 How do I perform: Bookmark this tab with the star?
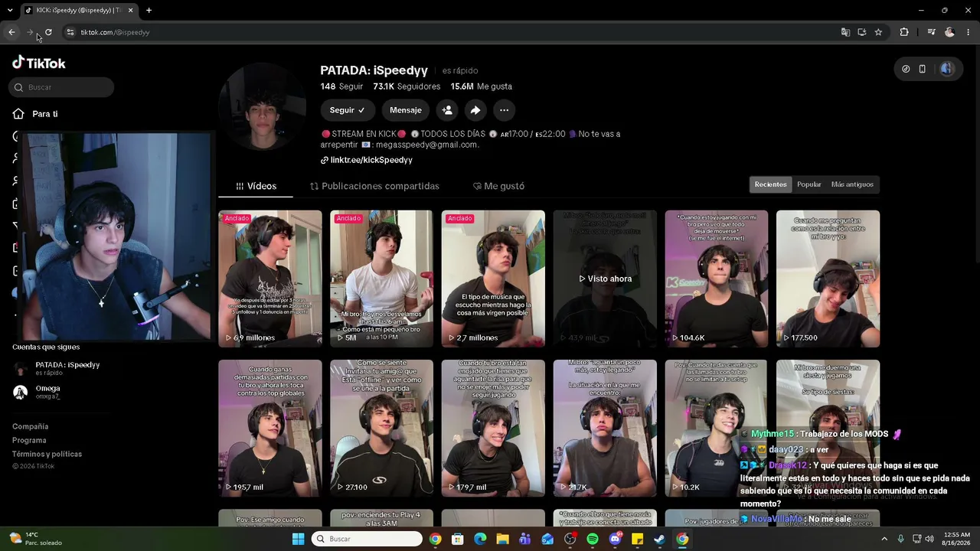tap(878, 32)
